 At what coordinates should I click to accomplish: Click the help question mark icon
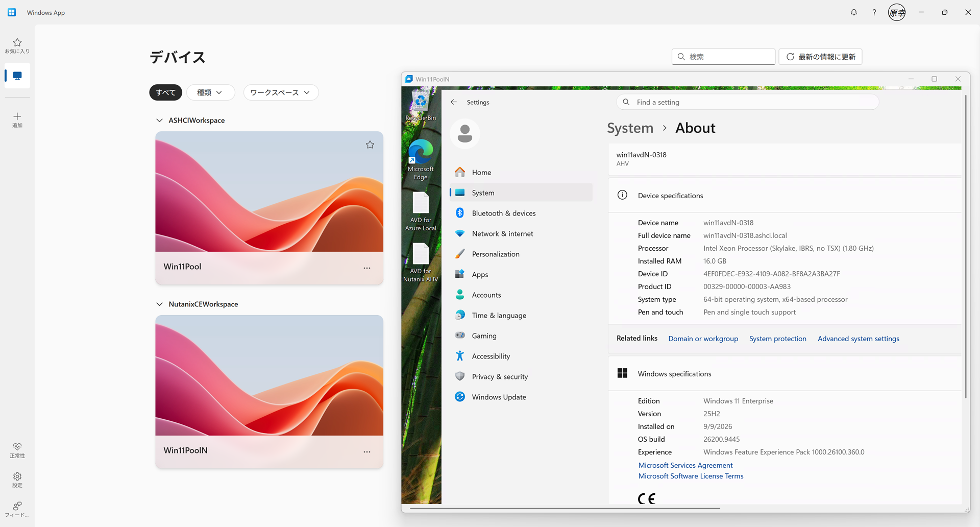[874, 12]
